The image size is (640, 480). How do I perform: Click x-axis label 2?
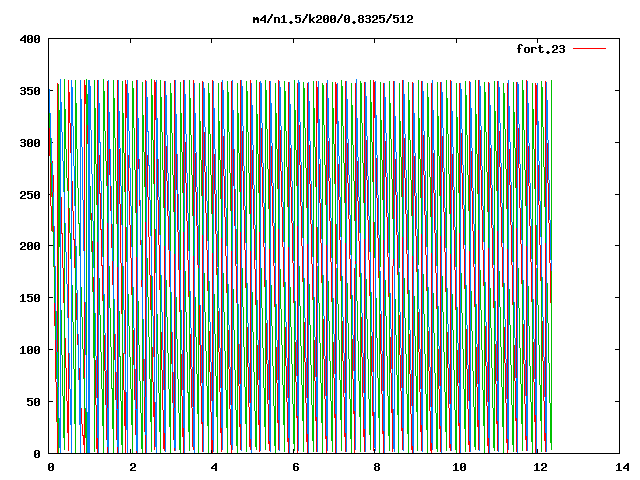133,467
